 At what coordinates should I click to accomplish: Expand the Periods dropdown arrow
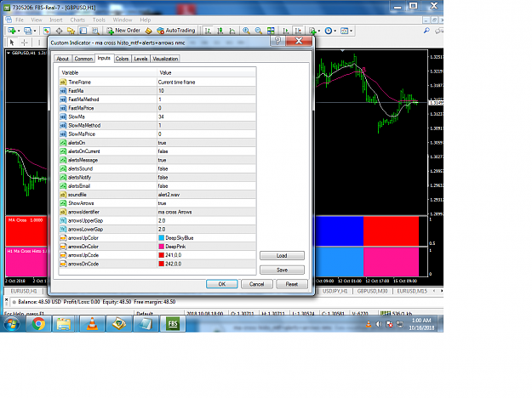[x=335, y=31]
